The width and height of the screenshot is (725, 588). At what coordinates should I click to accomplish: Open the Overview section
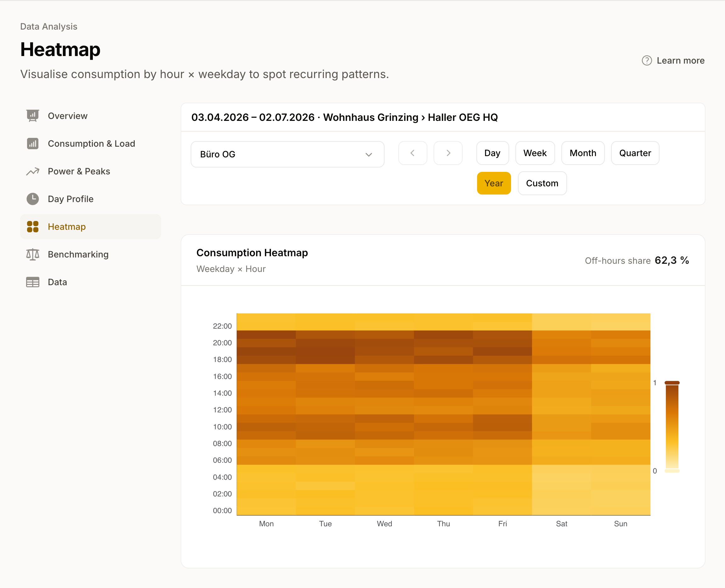tap(90, 116)
